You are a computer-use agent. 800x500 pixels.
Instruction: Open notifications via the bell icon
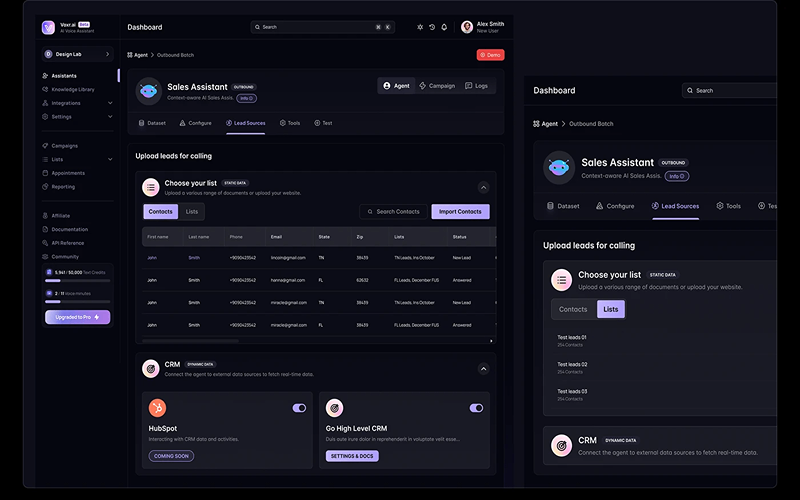click(444, 27)
